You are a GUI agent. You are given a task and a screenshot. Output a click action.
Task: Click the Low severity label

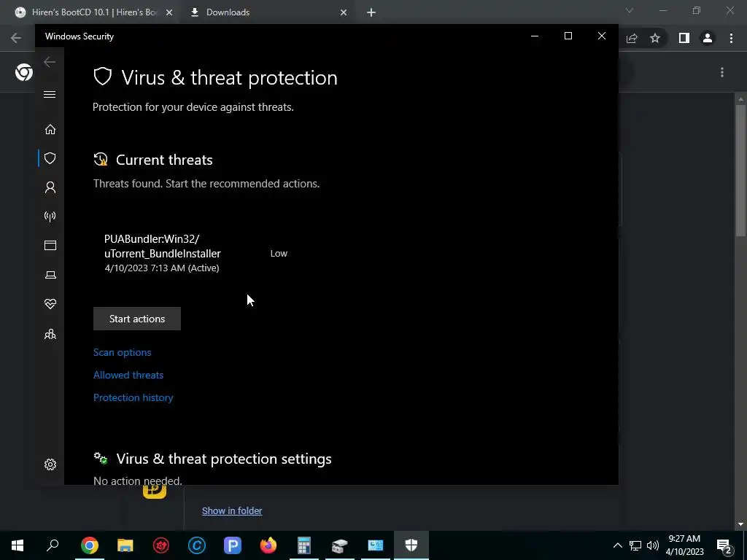(x=279, y=253)
